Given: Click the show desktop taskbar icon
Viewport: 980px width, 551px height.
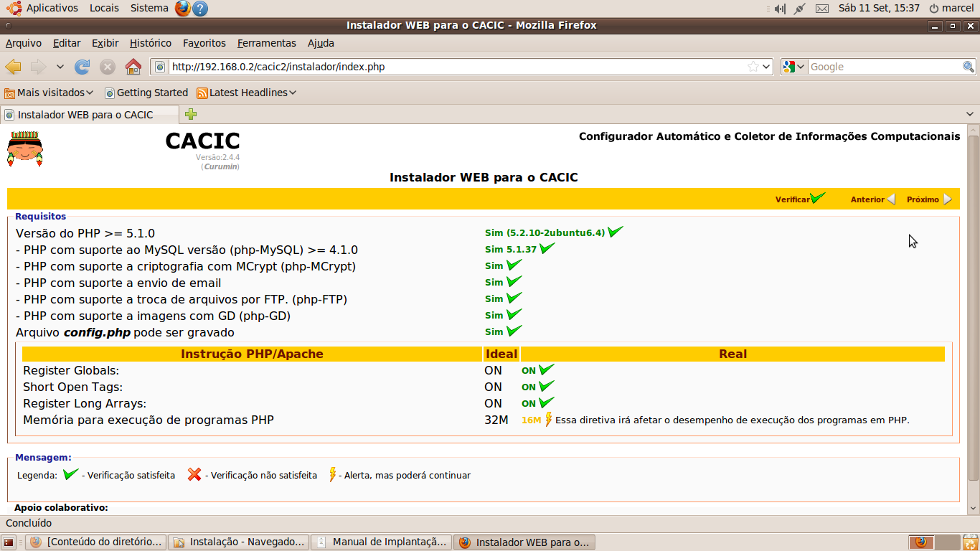Looking at the screenshot, I should coord(9,542).
